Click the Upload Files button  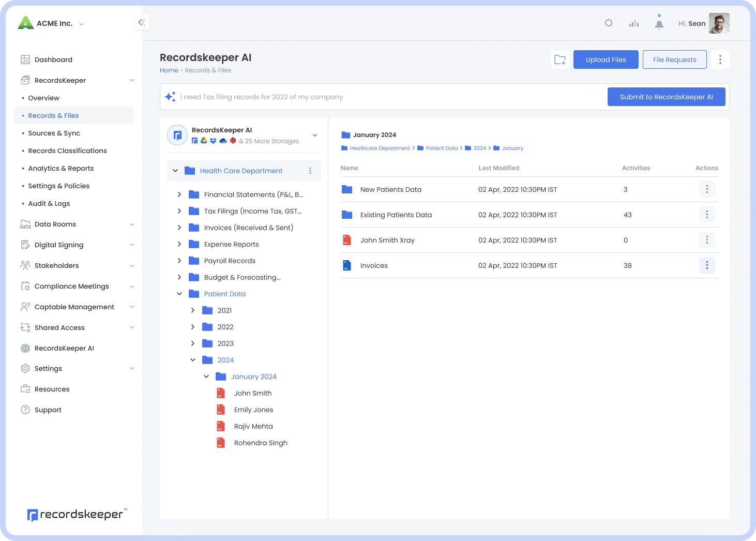tap(606, 59)
